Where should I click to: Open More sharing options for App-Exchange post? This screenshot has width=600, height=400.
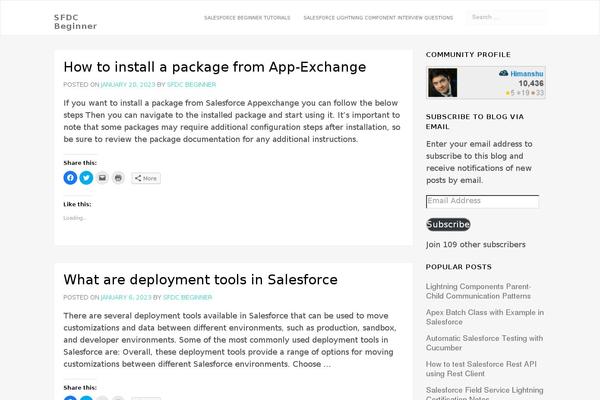[x=146, y=178]
